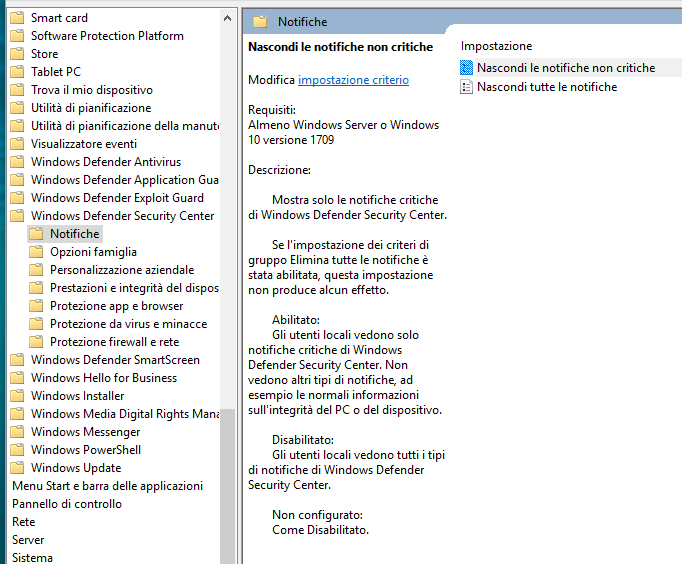
Task: Select Windows Defender Application Guard item
Action: pos(125,180)
